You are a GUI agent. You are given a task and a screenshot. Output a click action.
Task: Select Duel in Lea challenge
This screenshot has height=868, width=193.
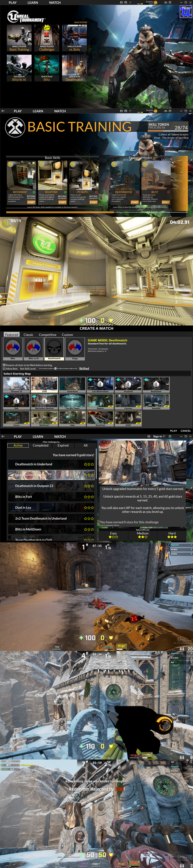tap(52, 508)
